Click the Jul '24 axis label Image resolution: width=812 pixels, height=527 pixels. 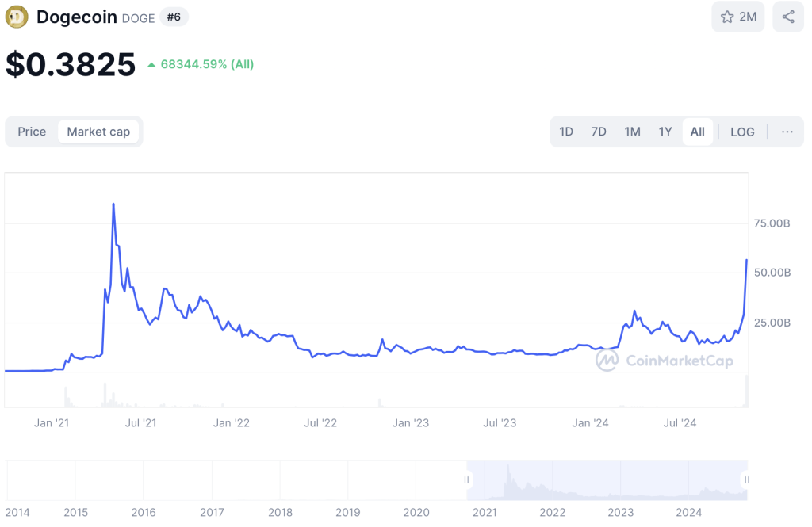[x=680, y=423]
